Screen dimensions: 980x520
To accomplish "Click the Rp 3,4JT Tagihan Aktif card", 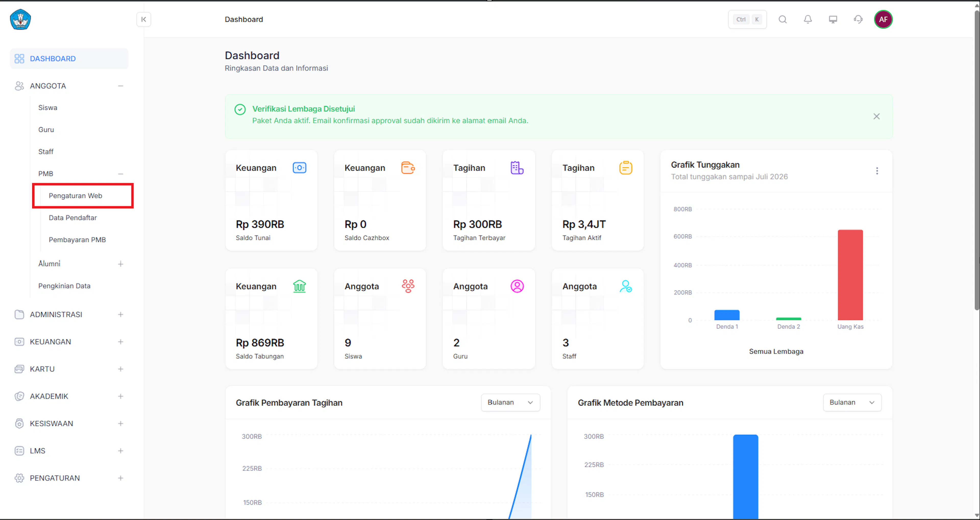I will pos(598,200).
